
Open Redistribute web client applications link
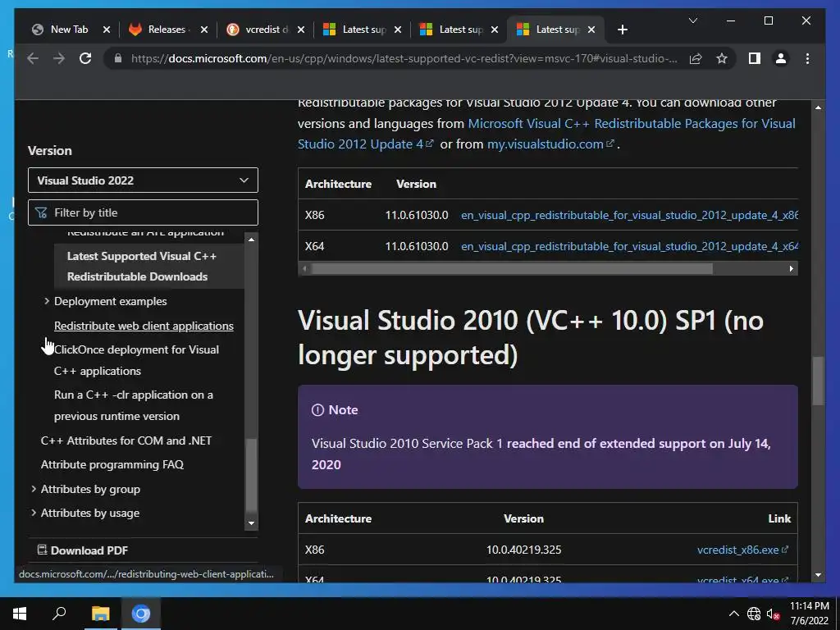pos(144,326)
